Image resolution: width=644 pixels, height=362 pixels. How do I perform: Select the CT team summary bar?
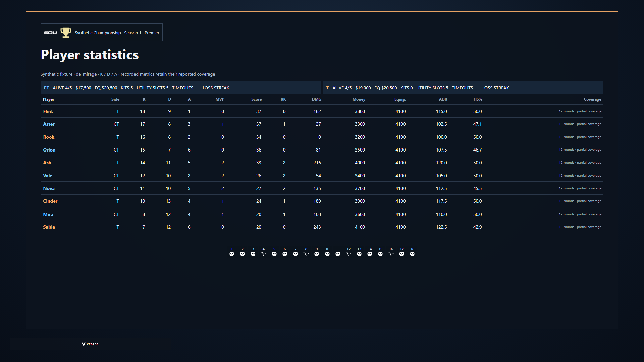[x=181, y=87]
